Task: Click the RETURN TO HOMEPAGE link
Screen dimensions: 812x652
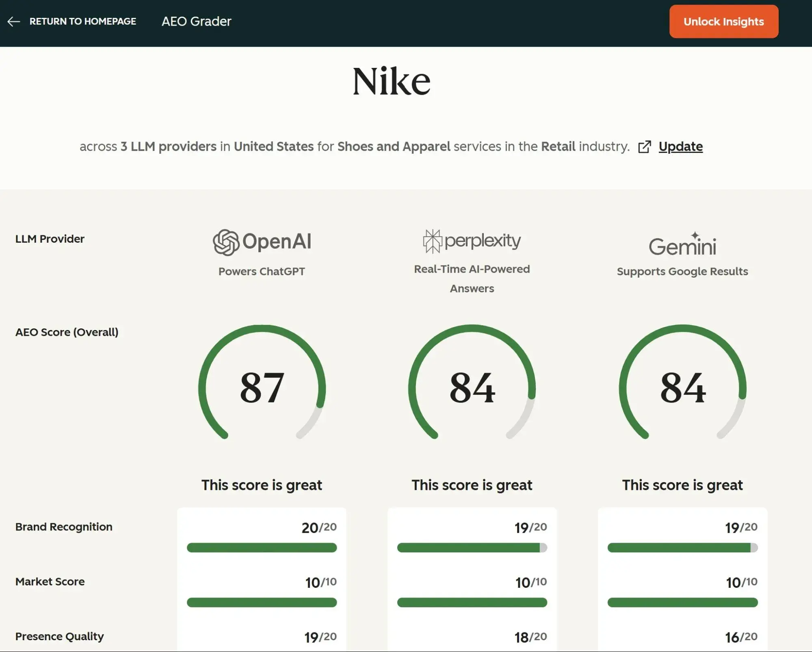Action: click(x=82, y=22)
